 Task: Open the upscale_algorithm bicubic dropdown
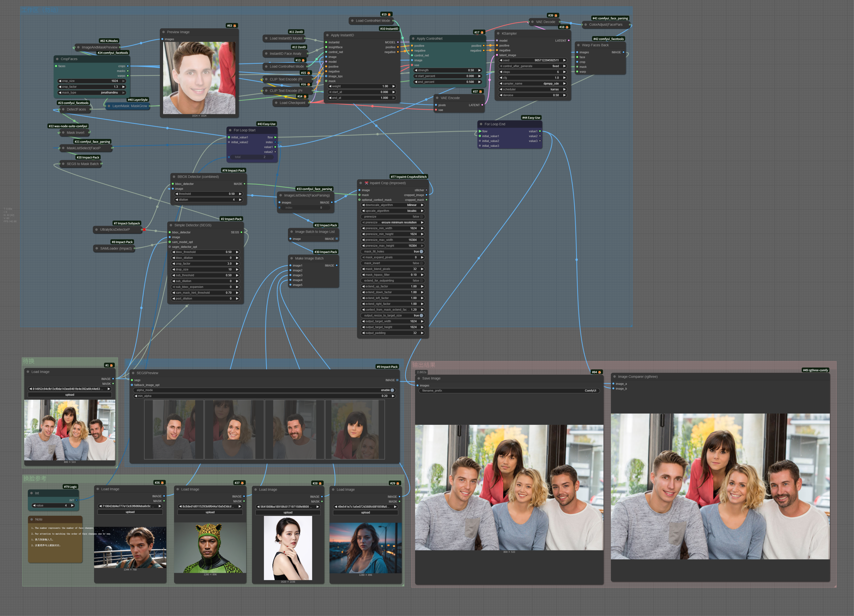[x=393, y=211]
